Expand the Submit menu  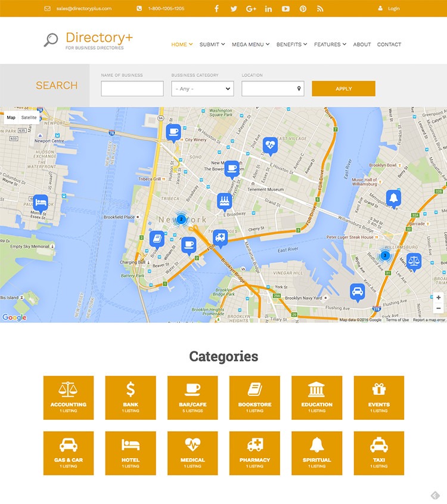212,44
